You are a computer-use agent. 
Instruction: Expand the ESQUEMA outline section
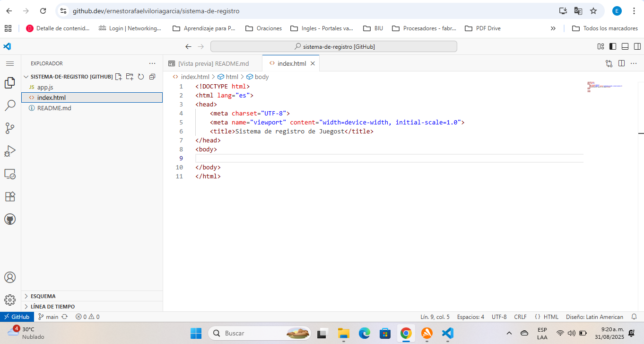(92, 296)
